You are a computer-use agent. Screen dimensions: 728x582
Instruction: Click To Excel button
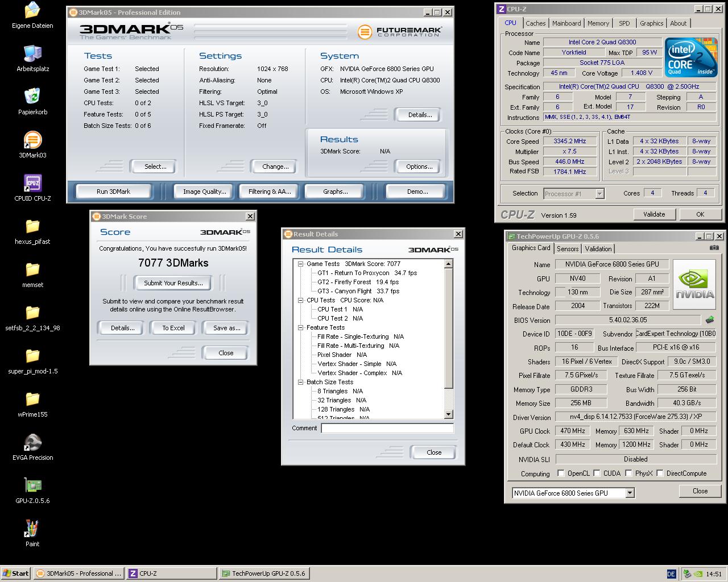pyautogui.click(x=173, y=328)
